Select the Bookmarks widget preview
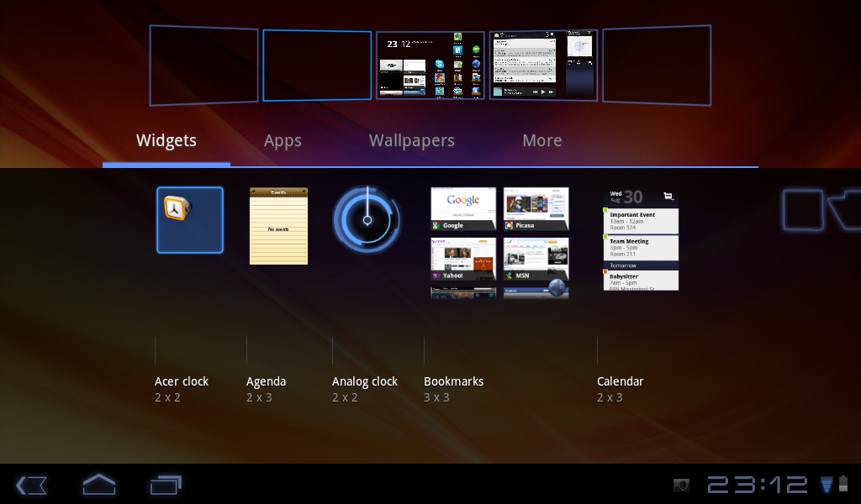Screen dimensions: 861x504 (x=499, y=243)
